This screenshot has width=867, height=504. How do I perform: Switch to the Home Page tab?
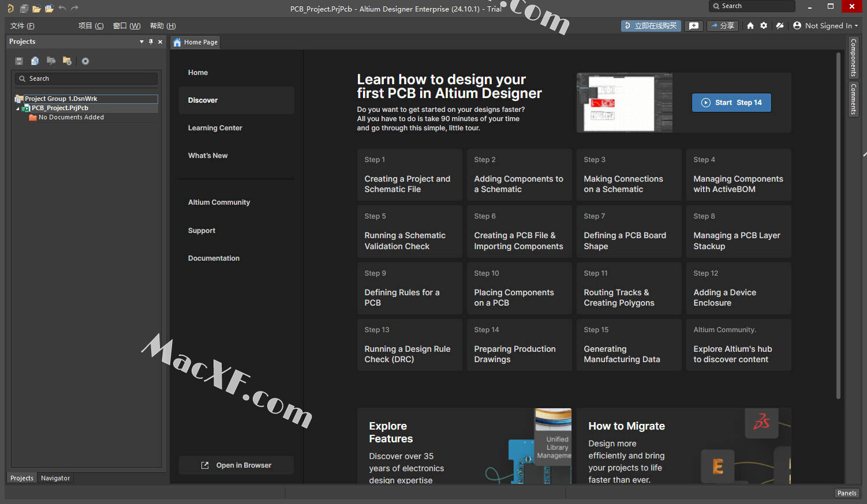click(x=195, y=42)
